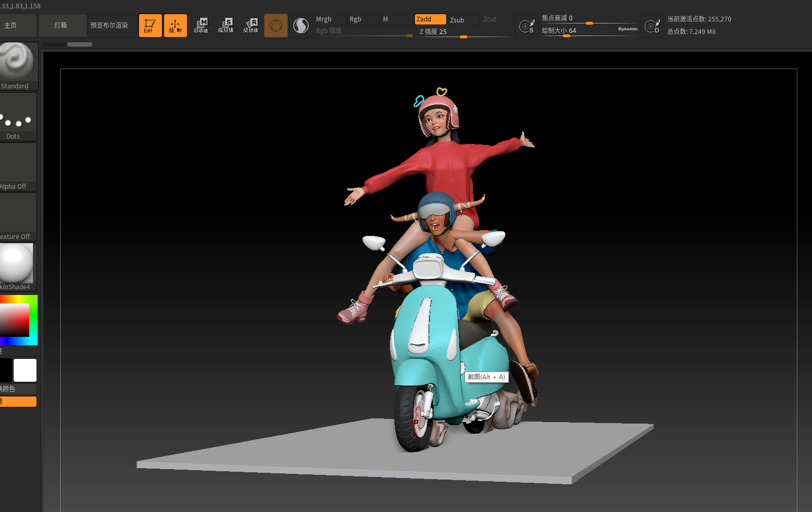Open the Dots stroke type picker
This screenshot has height=512, width=812.
(18, 116)
